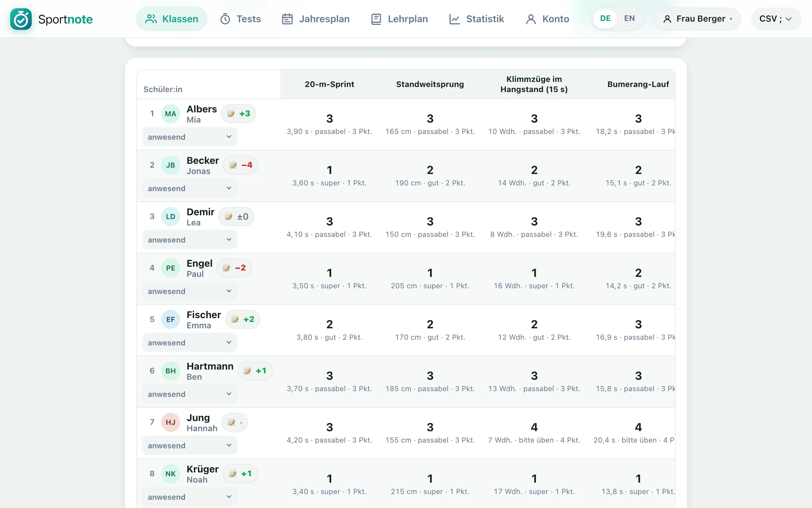This screenshot has height=508, width=812.
Task: Open attendance dropdown for Becker Jonas
Action: pyautogui.click(x=190, y=188)
